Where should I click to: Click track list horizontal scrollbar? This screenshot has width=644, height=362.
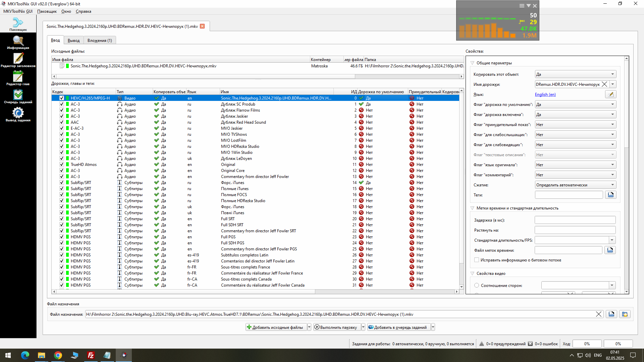[185, 292]
